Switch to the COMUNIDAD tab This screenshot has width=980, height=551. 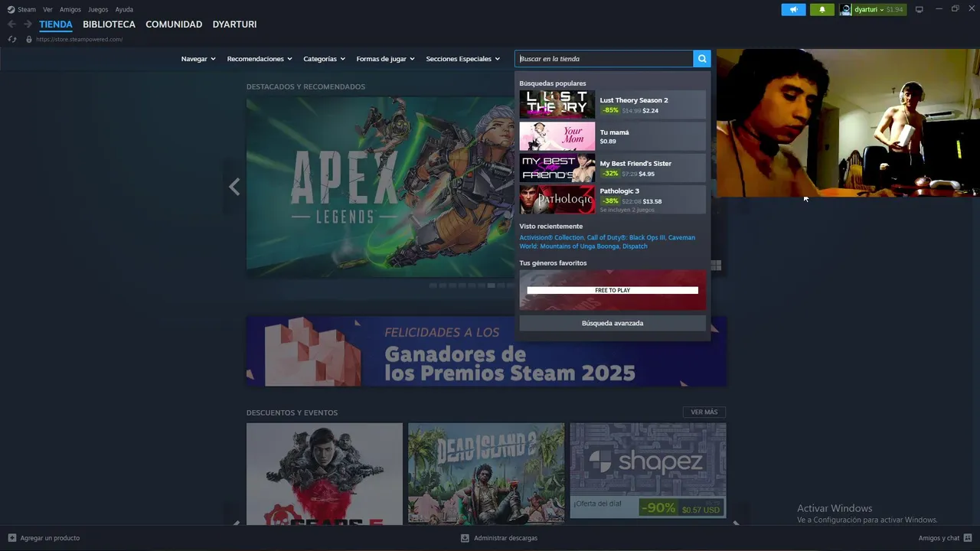click(x=174, y=24)
